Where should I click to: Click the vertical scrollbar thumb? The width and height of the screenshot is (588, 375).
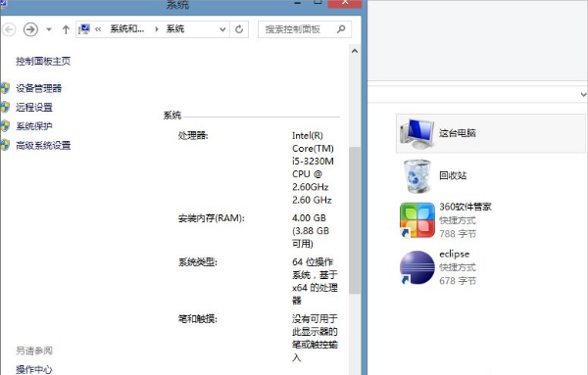355,220
